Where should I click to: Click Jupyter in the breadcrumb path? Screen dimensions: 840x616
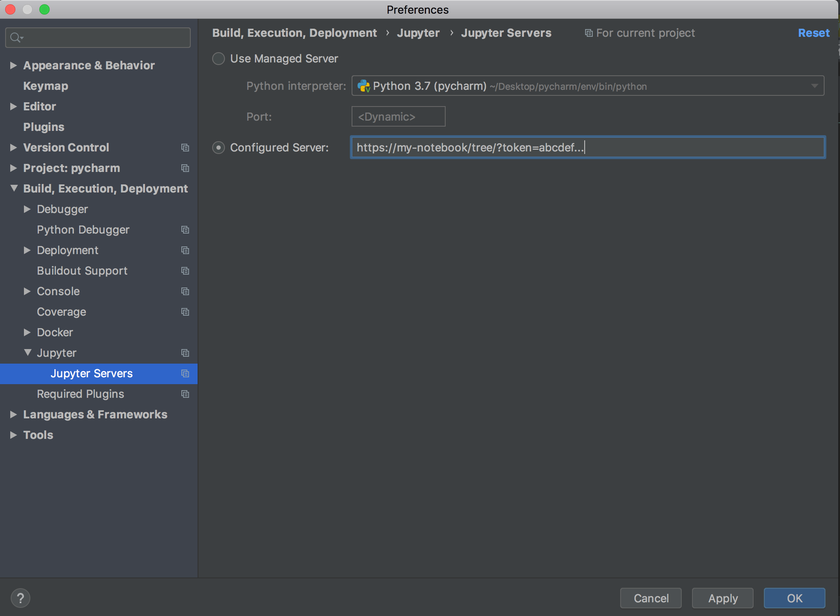(418, 33)
